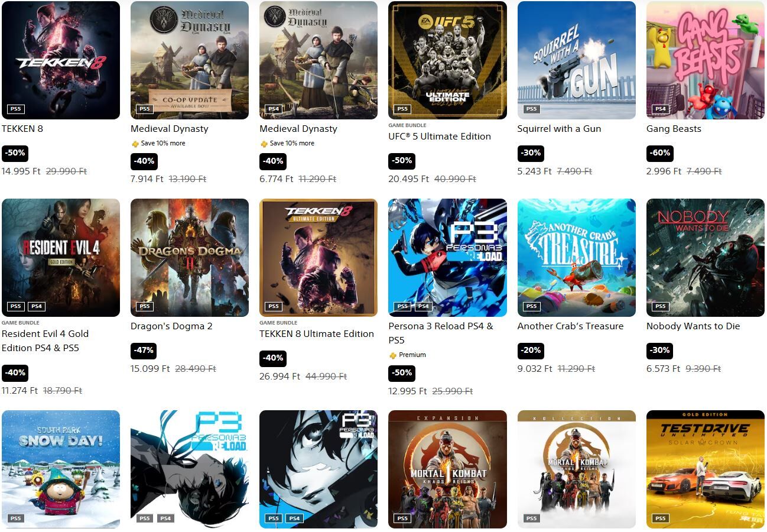
Task: Select the Squirrel with a Gun thumbnail
Action: pyautogui.click(x=577, y=60)
